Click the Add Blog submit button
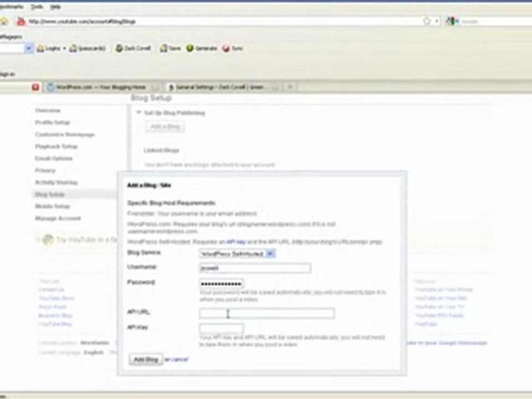 click(x=146, y=359)
